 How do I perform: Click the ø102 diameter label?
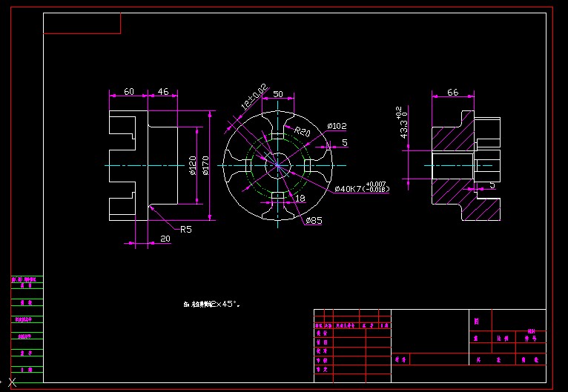337,126
